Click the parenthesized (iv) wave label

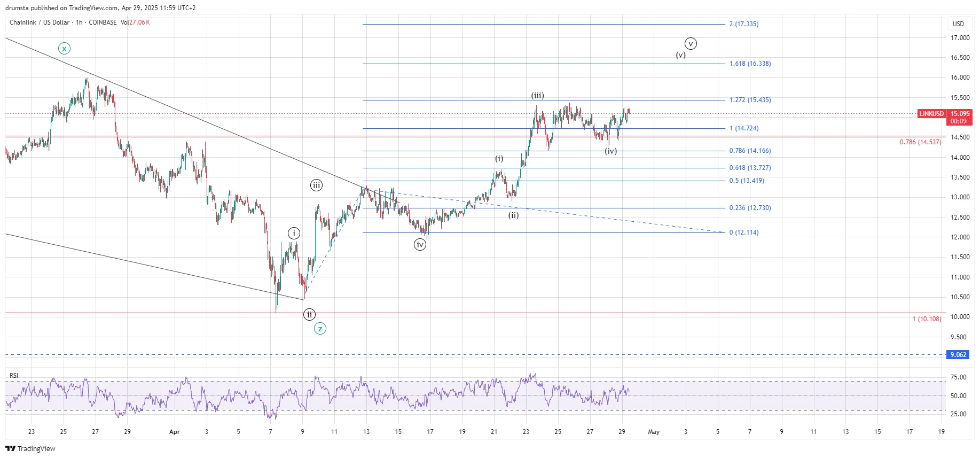pos(611,151)
